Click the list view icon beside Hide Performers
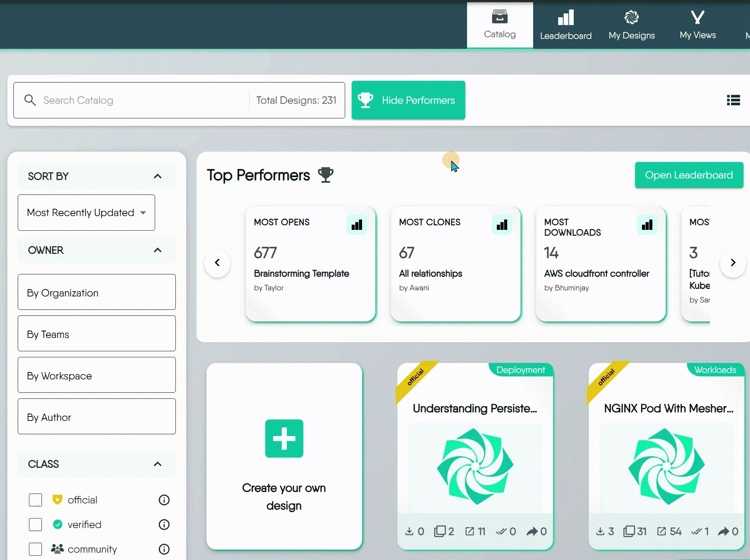 click(733, 100)
